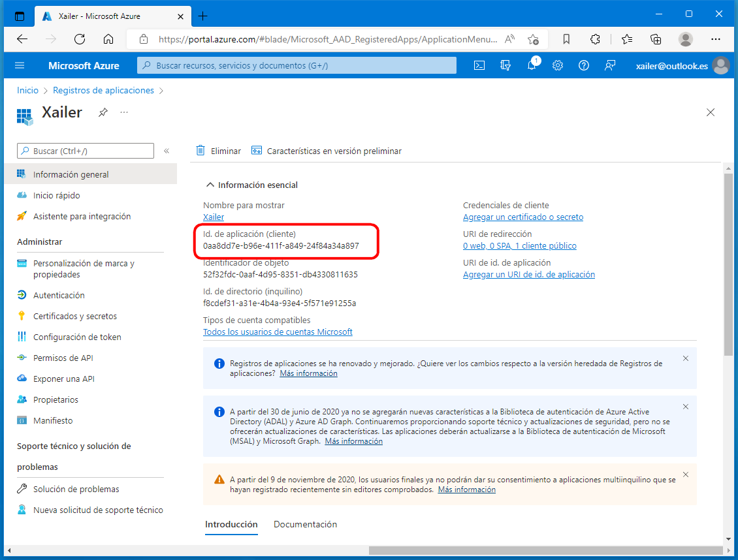This screenshot has width=738, height=560.
Task: Close the Xailer - Microsoft Azure tab
Action: 180,16
